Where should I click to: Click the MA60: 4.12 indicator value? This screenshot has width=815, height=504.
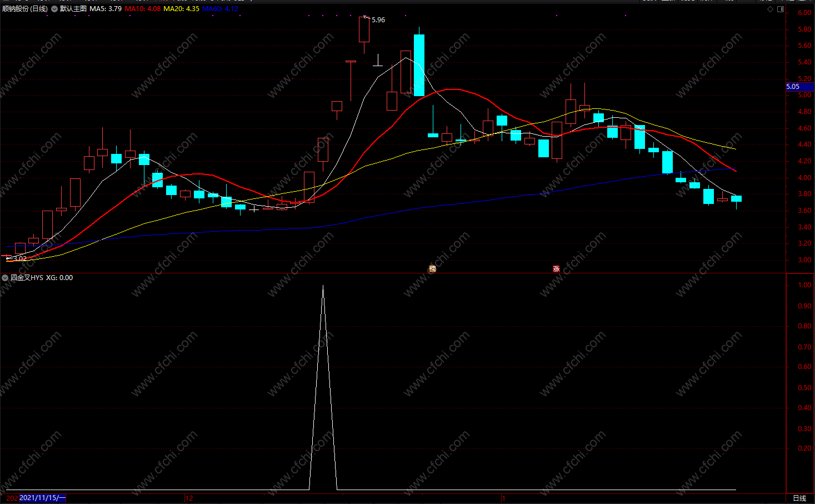220,9
